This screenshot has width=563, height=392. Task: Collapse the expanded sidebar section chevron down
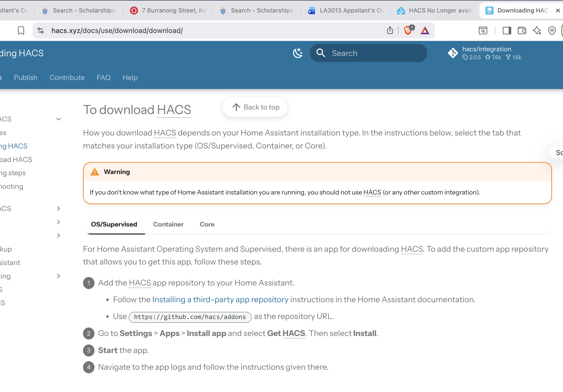click(x=58, y=119)
